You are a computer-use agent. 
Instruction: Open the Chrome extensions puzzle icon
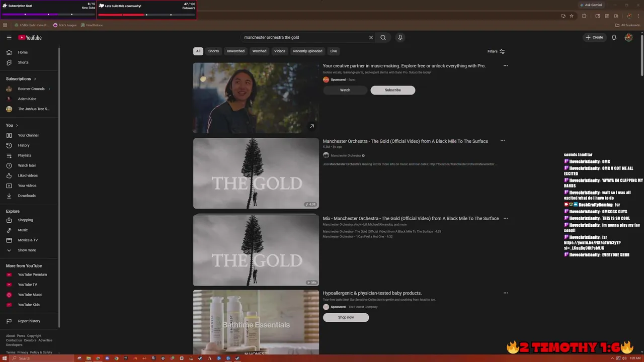584,16
